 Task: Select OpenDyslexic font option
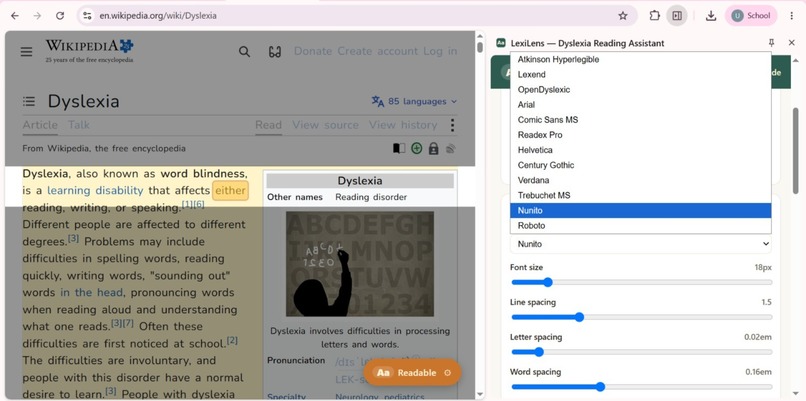pos(640,89)
